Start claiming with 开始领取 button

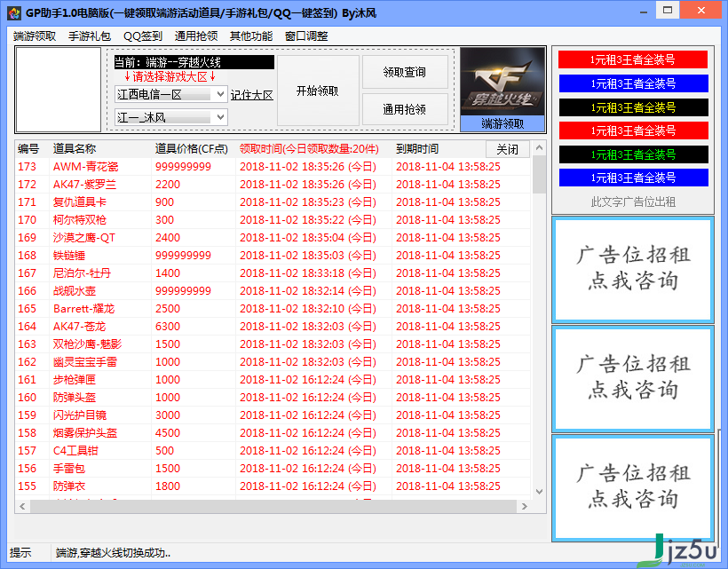(x=318, y=91)
